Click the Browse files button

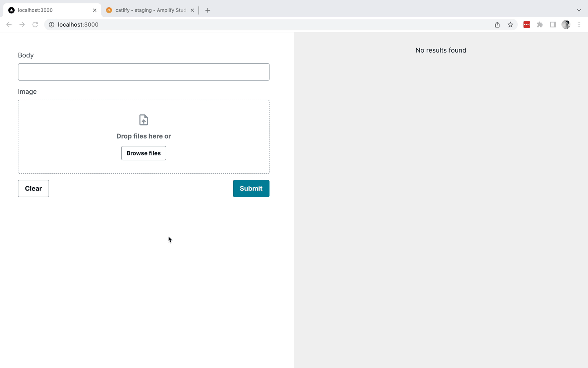tap(143, 153)
